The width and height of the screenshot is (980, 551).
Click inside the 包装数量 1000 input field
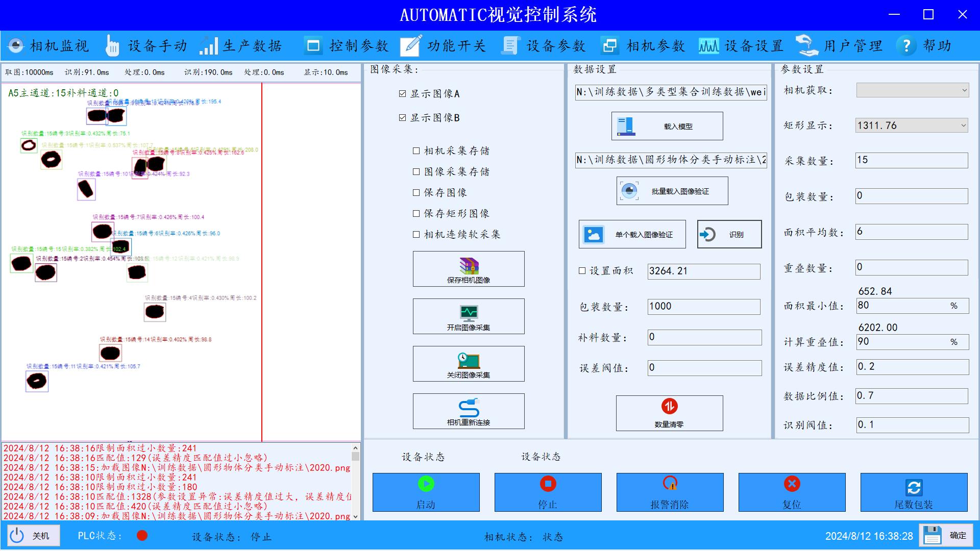(x=703, y=306)
